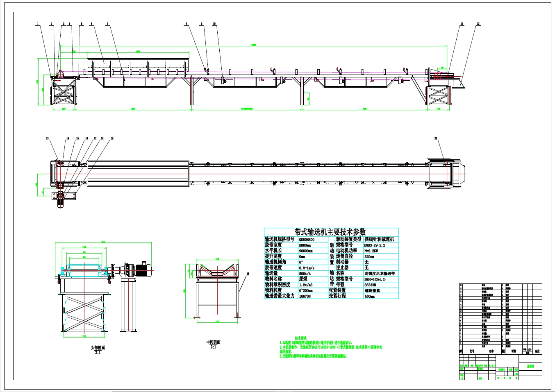Click part callout number 19
This screenshot has width=555, height=392.
(112, 138)
